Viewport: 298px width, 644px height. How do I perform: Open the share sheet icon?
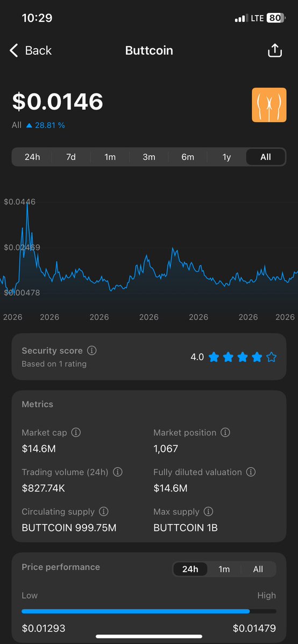point(275,50)
